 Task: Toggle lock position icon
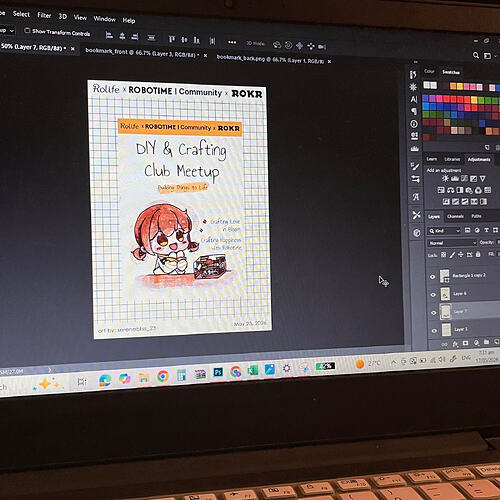(460, 254)
